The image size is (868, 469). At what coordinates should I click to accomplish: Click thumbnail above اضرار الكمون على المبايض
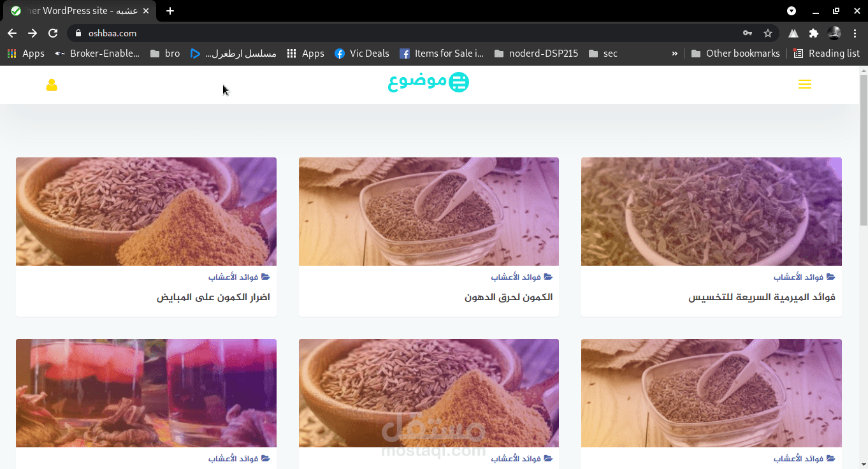click(146, 212)
